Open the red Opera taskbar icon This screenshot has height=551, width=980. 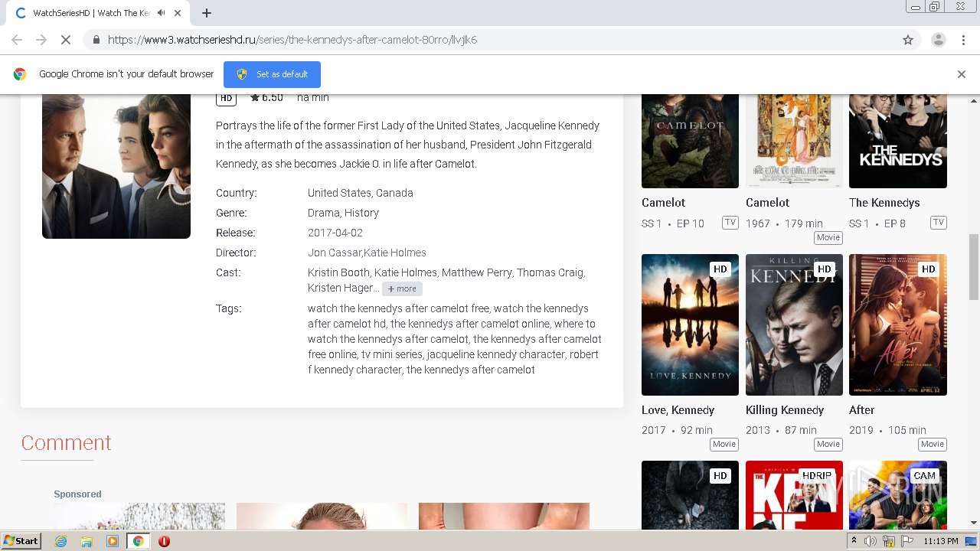click(x=164, y=541)
